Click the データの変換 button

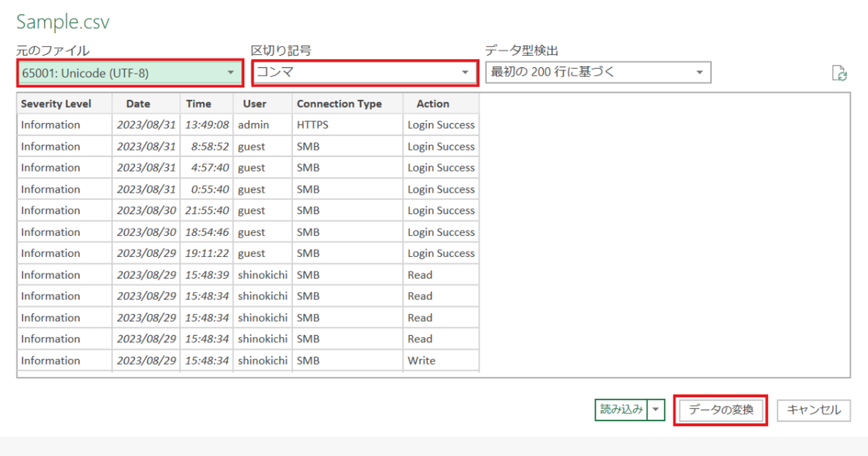pyautogui.click(x=721, y=410)
